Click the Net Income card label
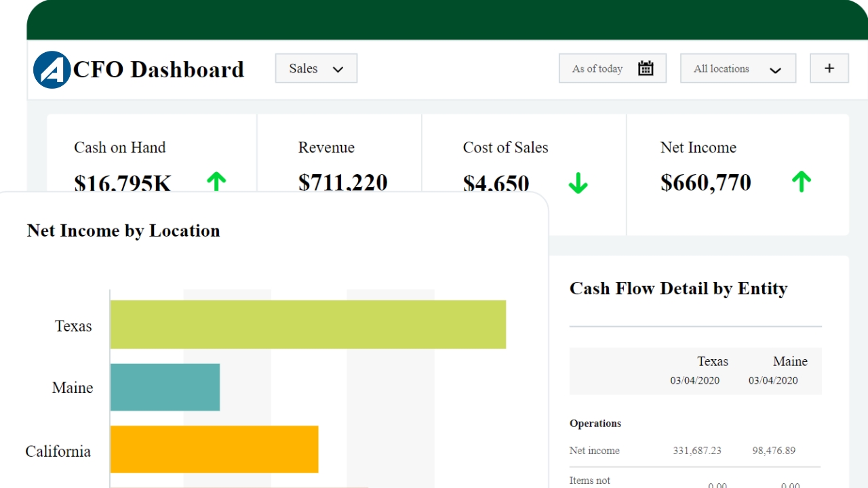 click(698, 148)
